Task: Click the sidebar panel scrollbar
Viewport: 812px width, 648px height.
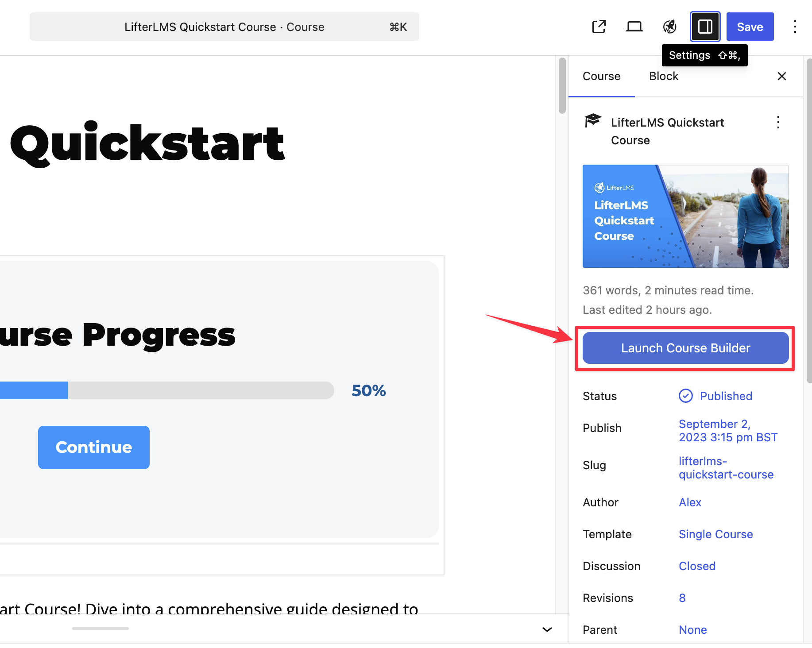Action: click(x=809, y=221)
